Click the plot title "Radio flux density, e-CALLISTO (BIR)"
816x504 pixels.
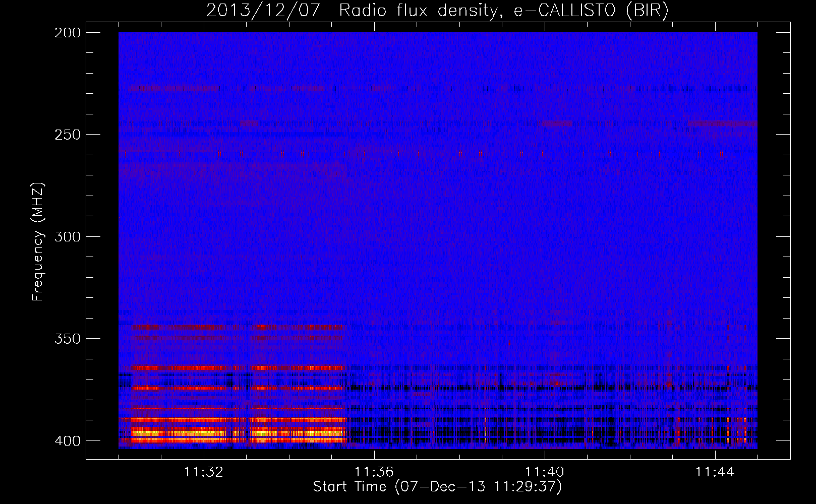[504, 10]
